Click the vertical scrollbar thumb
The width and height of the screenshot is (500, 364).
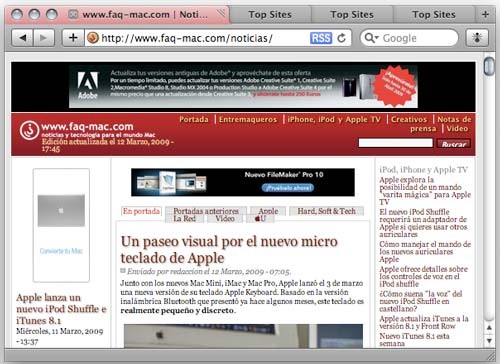(x=489, y=66)
